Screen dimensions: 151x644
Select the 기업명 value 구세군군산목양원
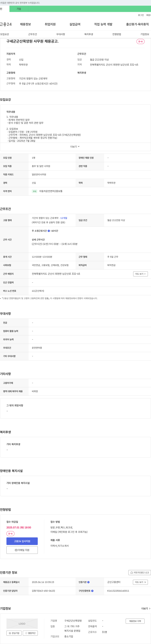pyautogui.click(x=73, y=621)
